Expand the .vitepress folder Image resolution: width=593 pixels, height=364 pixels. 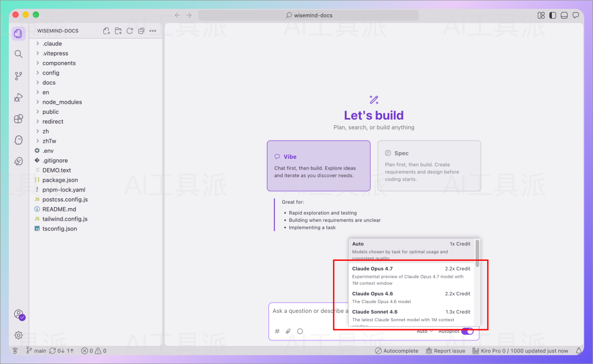pyautogui.click(x=96, y=53)
